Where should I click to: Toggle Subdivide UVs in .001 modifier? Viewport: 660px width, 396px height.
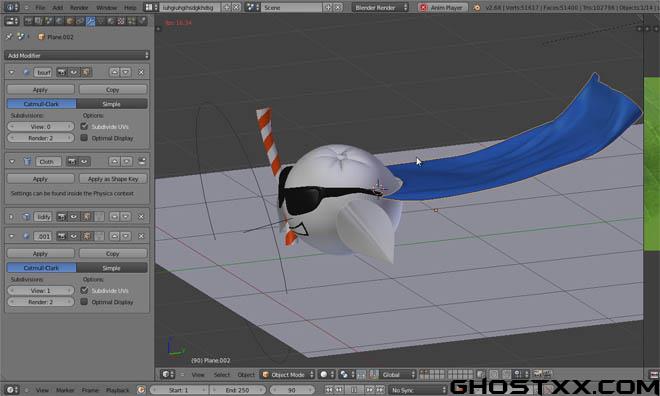point(84,290)
